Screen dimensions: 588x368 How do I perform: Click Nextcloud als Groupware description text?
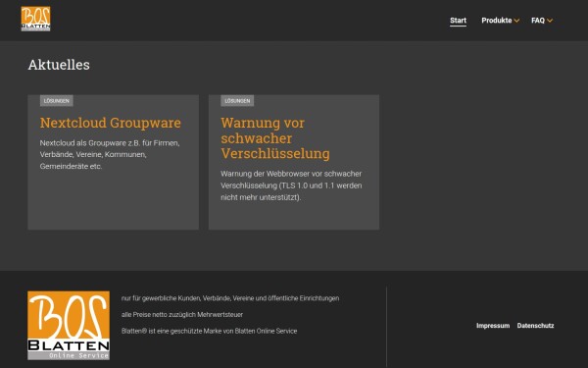click(110, 154)
